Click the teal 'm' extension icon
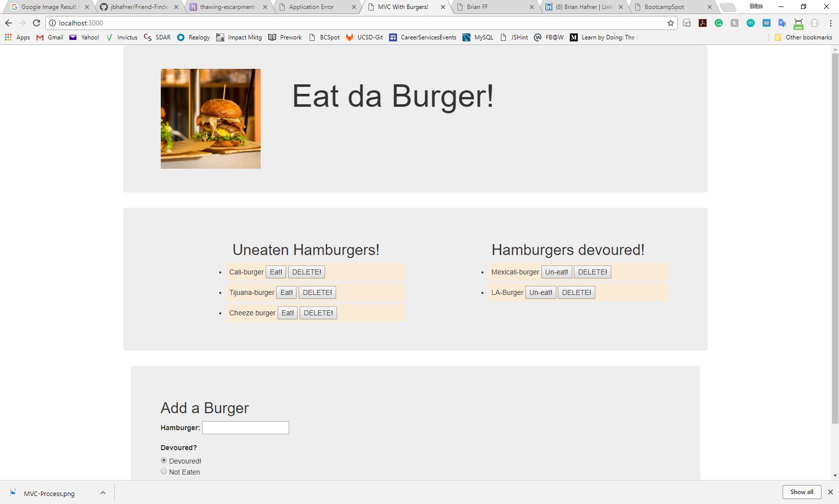Image resolution: width=839 pixels, height=504 pixels. (x=751, y=23)
